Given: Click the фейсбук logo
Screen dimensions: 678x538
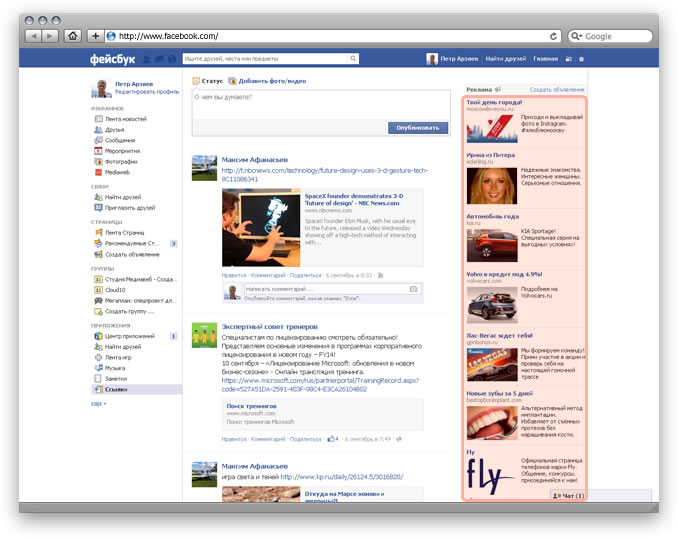Looking at the screenshot, I should click(112, 59).
